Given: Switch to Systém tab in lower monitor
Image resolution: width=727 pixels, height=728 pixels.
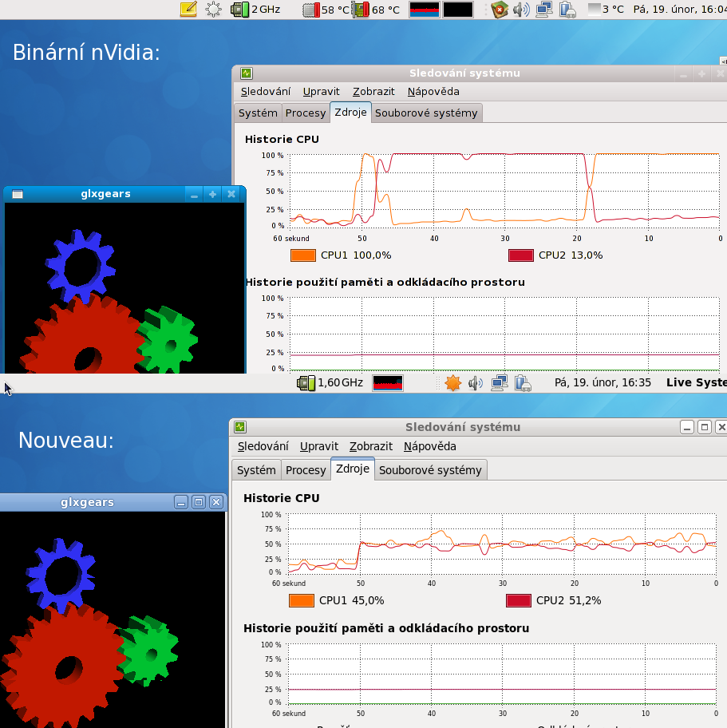Looking at the screenshot, I should point(256,470).
